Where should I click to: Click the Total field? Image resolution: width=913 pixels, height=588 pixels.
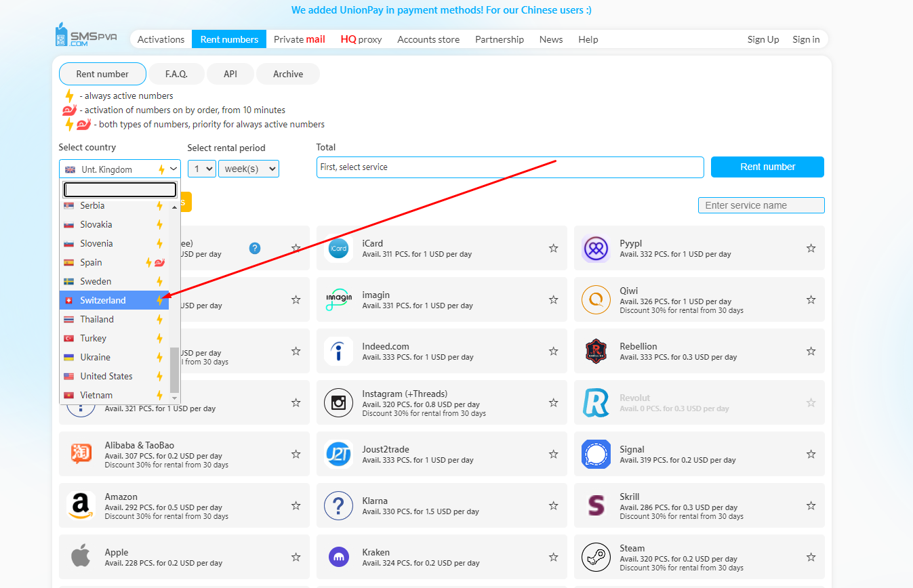tap(510, 167)
